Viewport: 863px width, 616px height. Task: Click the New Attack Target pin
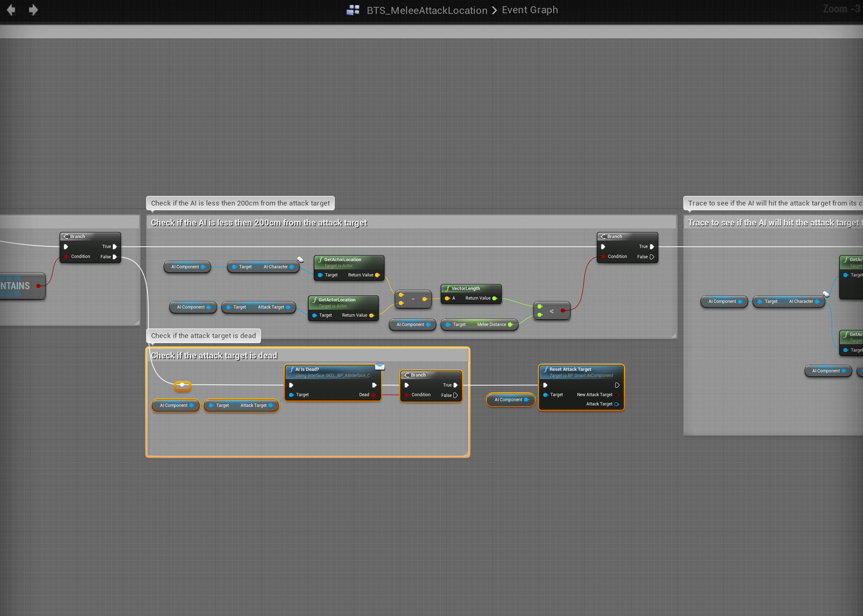tap(616, 395)
